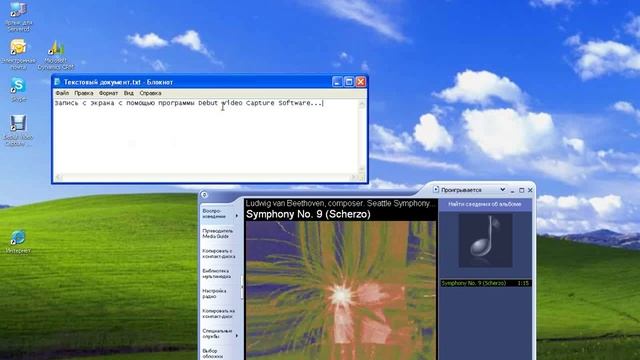Close the Notepad window
Viewport: 640px width, 360px height.
click(x=361, y=82)
